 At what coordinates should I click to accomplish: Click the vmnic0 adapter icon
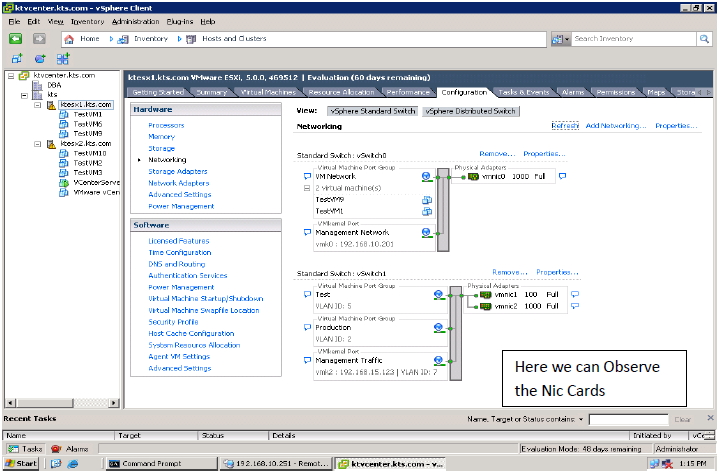[473, 177]
